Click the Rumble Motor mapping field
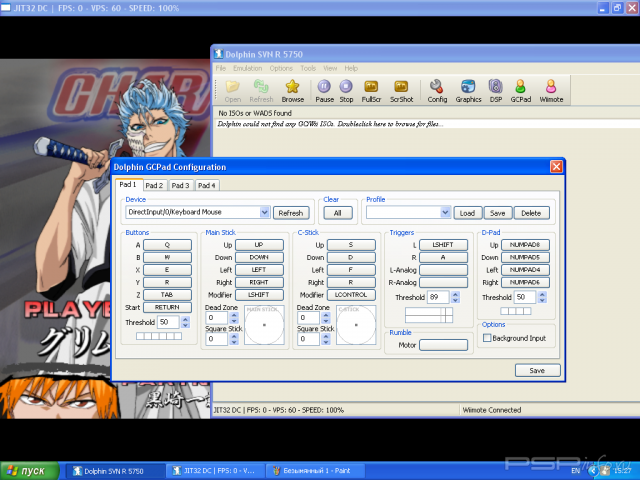The height and width of the screenshot is (480, 640). [443, 345]
